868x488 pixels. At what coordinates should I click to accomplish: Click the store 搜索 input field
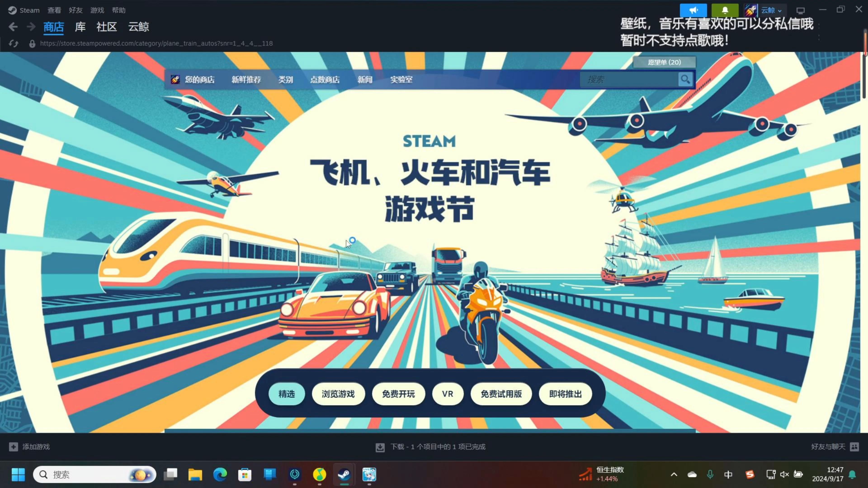click(629, 80)
